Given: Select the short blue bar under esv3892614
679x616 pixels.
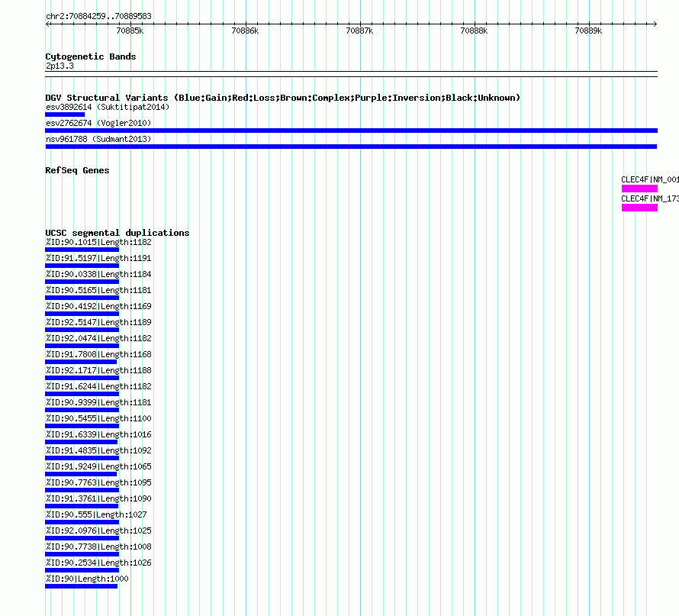Looking at the screenshot, I should coord(65,114).
